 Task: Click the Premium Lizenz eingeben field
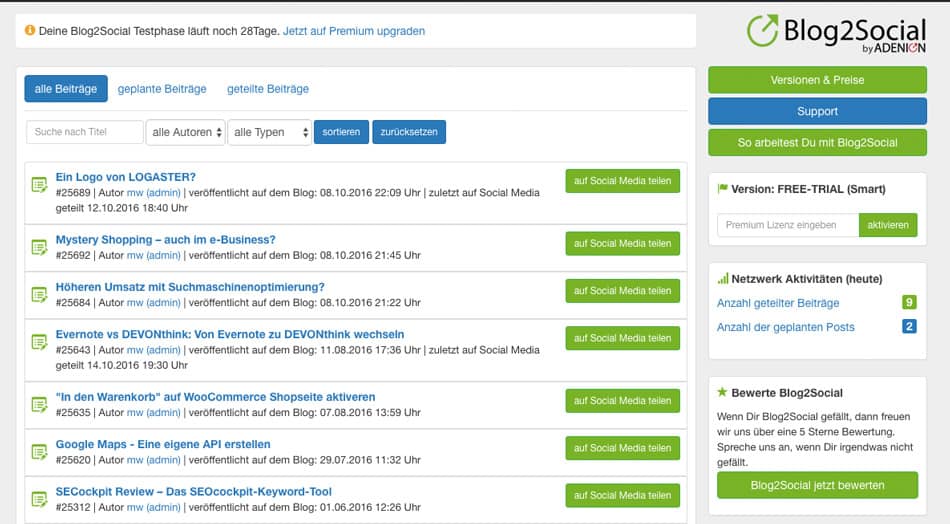tap(788, 225)
